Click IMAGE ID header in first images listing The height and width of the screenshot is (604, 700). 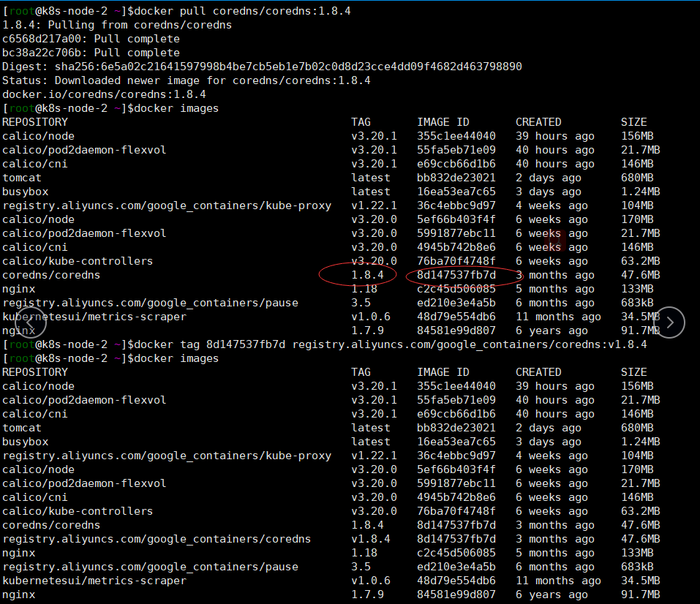[443, 122]
